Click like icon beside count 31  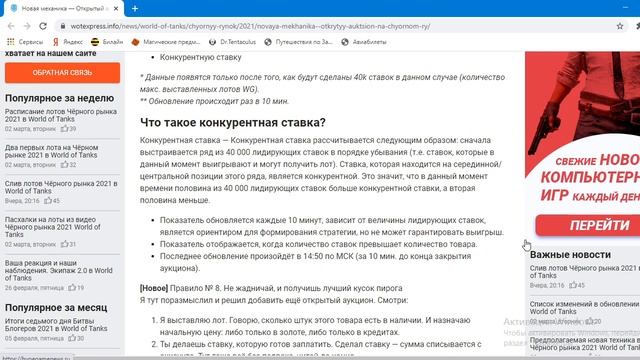64,244
